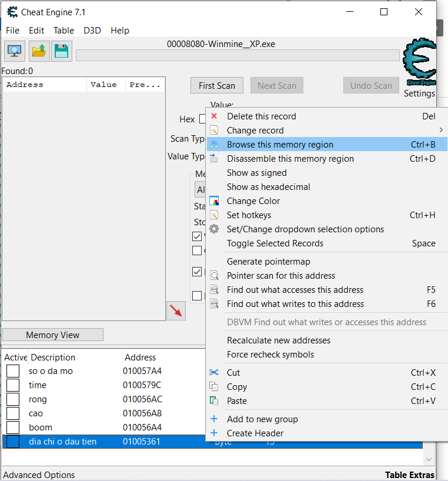Screen dimensions: 448x481
Task: Click the red X delete record icon
Action: (x=214, y=116)
